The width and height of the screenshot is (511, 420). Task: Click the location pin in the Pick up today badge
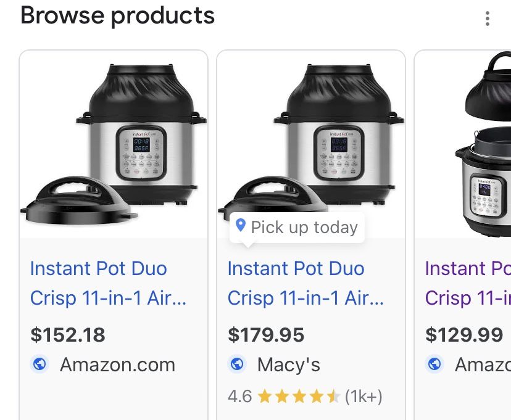click(241, 227)
